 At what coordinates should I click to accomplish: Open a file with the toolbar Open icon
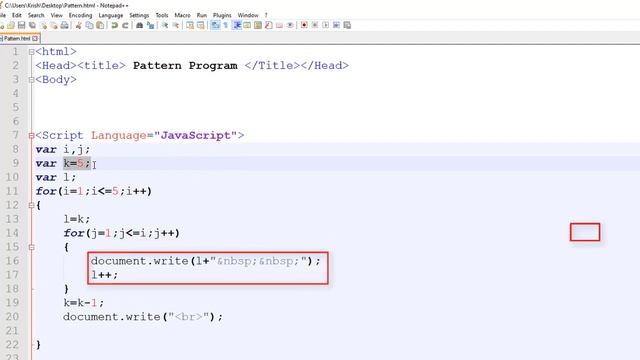[11, 25]
